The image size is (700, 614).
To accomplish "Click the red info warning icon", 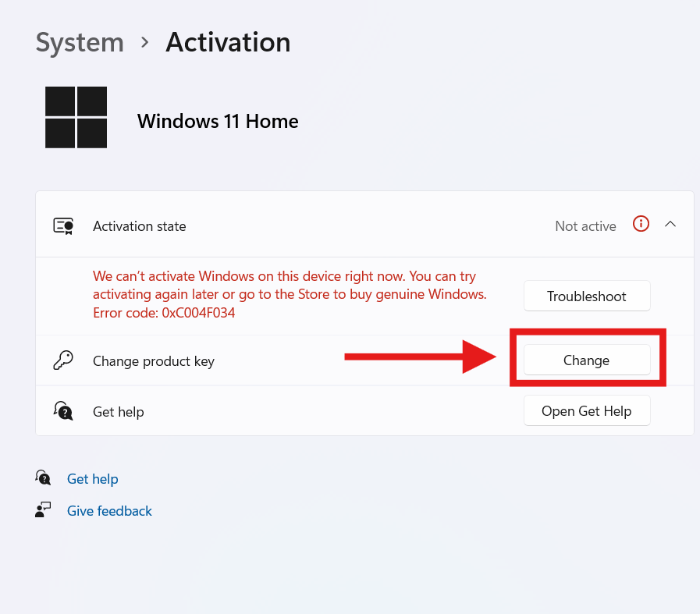I will click(641, 224).
